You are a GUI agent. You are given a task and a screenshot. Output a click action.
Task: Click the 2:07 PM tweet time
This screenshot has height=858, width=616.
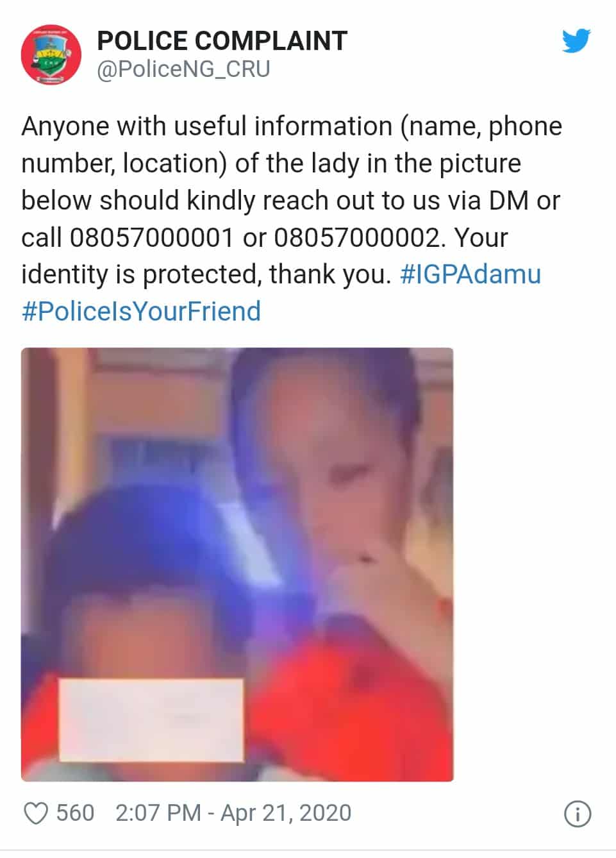click(158, 813)
